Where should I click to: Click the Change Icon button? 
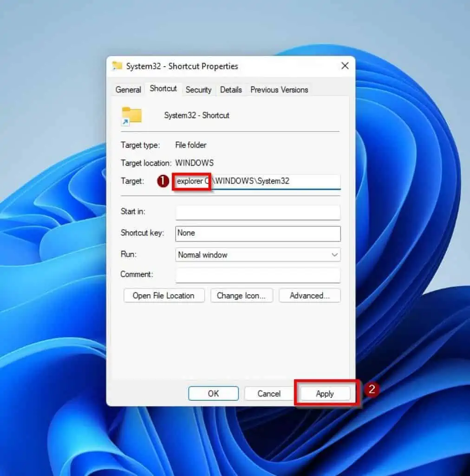click(x=242, y=296)
